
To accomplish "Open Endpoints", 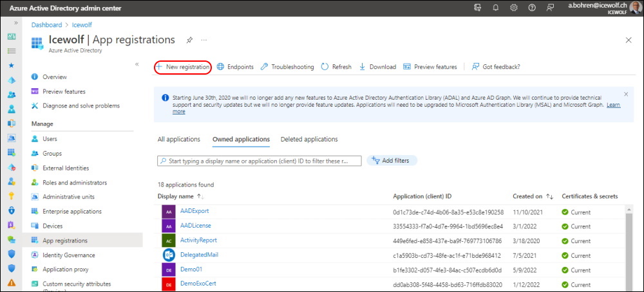I will pyautogui.click(x=235, y=67).
